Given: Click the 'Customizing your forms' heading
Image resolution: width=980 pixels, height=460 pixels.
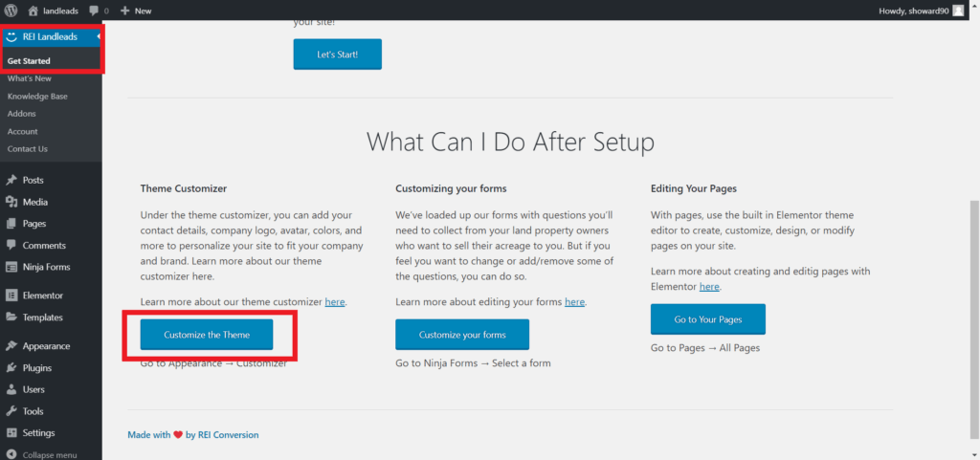Looking at the screenshot, I should tap(452, 187).
